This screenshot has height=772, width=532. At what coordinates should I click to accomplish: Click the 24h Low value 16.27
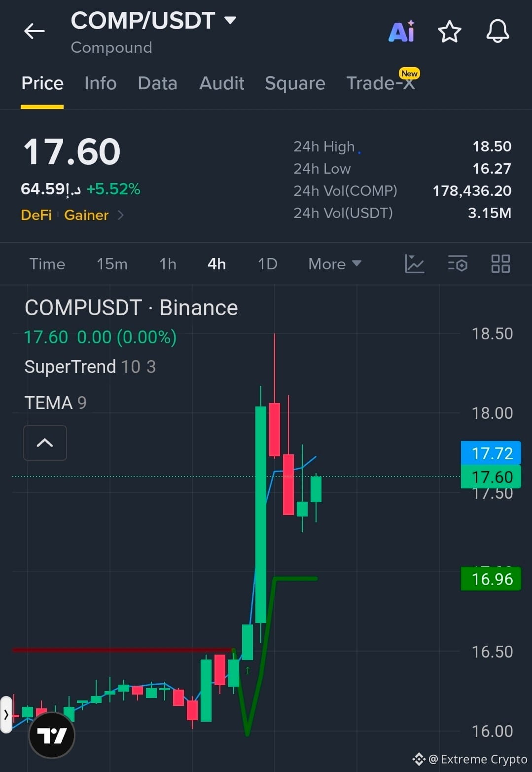pyautogui.click(x=492, y=169)
